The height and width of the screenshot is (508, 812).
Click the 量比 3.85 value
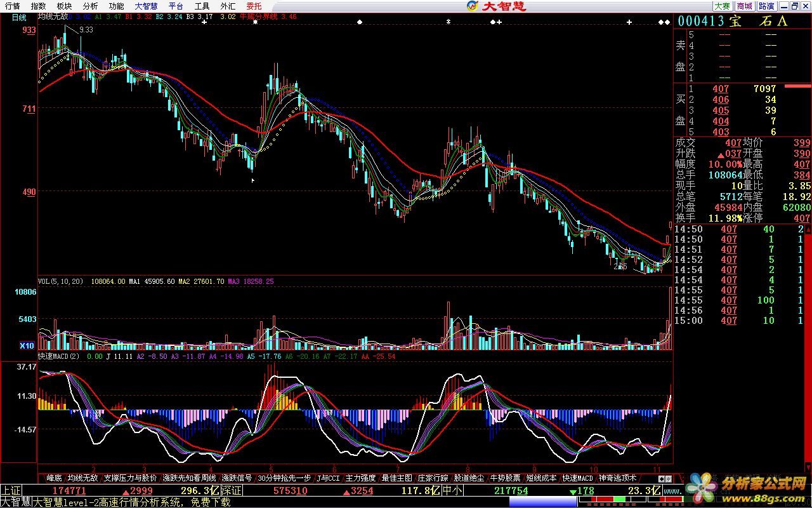click(799, 186)
